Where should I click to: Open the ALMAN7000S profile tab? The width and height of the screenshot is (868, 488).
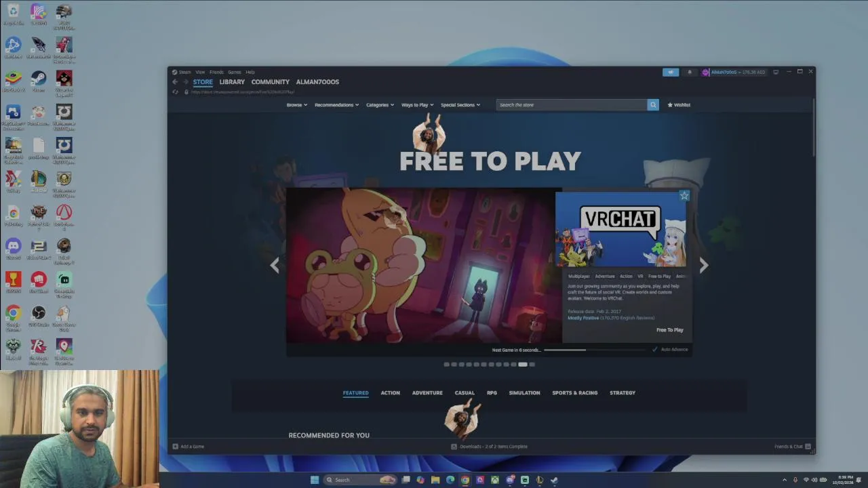317,82
